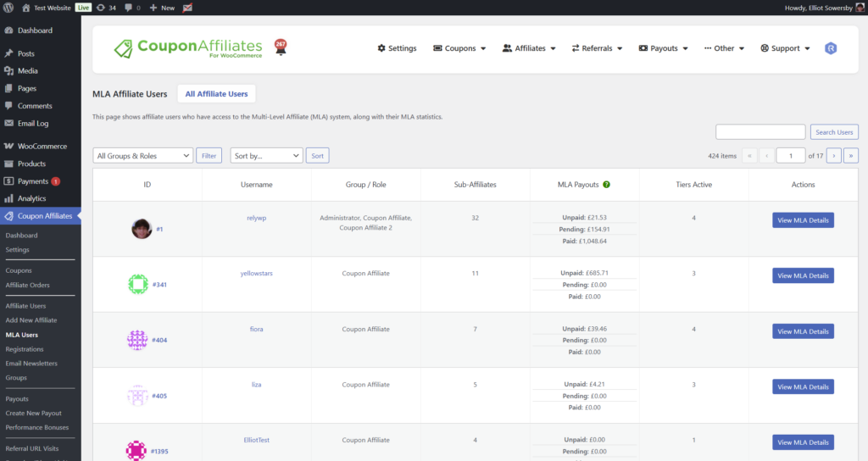The width and height of the screenshot is (868, 461).
Task: Open MLA Users in the sidebar
Action: tap(22, 335)
